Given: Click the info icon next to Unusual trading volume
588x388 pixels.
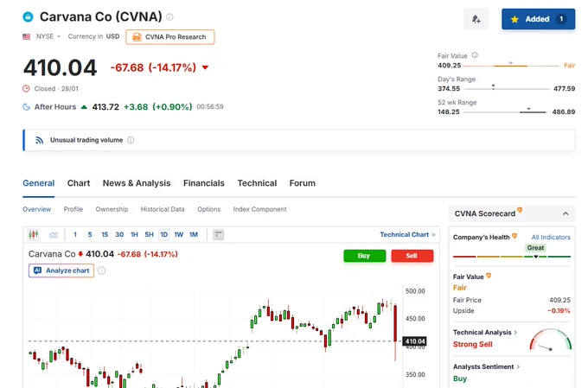Looking at the screenshot, I should tap(131, 140).
